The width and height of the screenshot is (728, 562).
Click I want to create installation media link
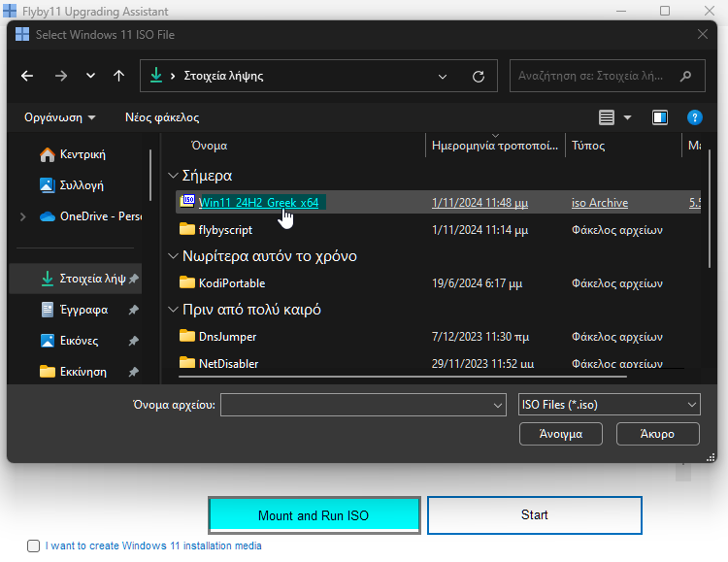pyautogui.click(x=153, y=545)
